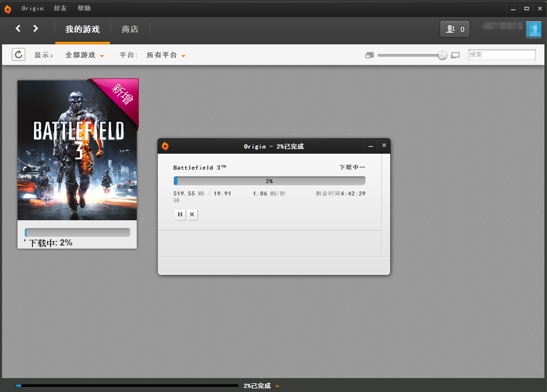Viewport: 547px width, 392px height.
Task: Open the friends list button
Action: point(455,29)
